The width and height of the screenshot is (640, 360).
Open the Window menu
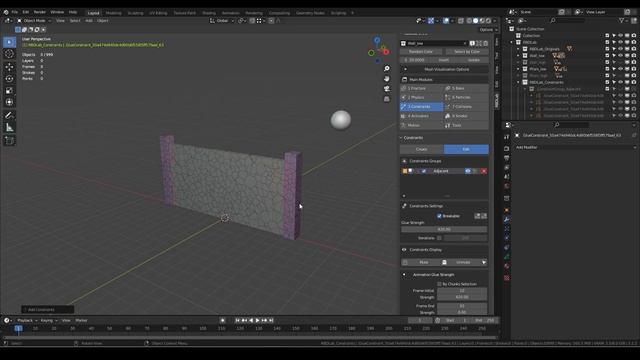57,12
